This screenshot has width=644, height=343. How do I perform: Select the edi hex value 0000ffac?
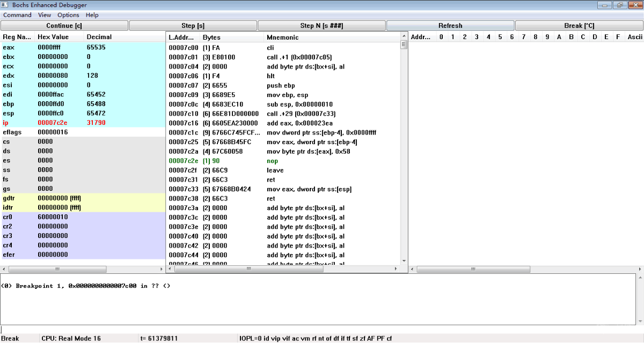[x=53, y=94]
